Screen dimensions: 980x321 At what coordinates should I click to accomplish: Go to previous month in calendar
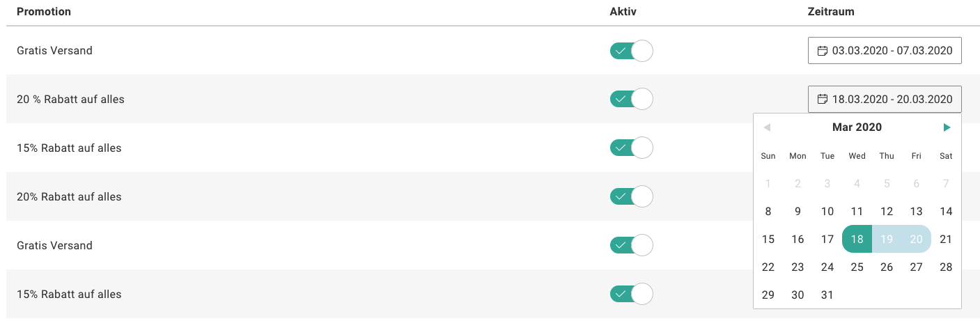(x=767, y=127)
